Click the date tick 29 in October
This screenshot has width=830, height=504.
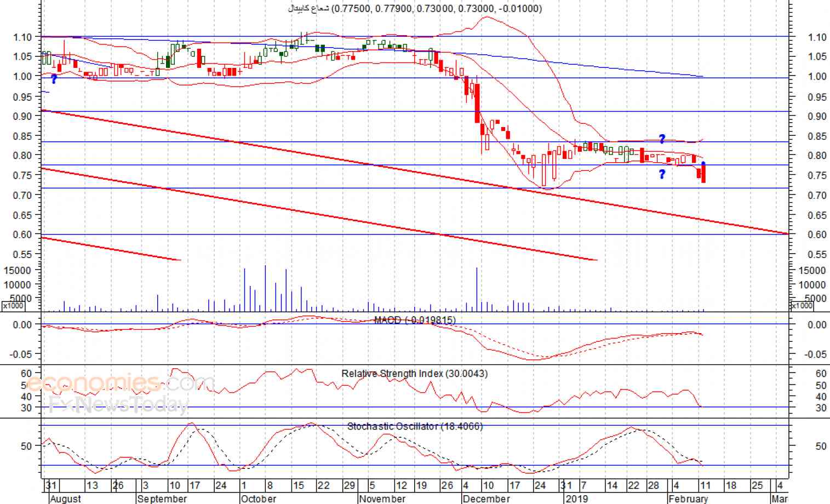click(x=349, y=485)
